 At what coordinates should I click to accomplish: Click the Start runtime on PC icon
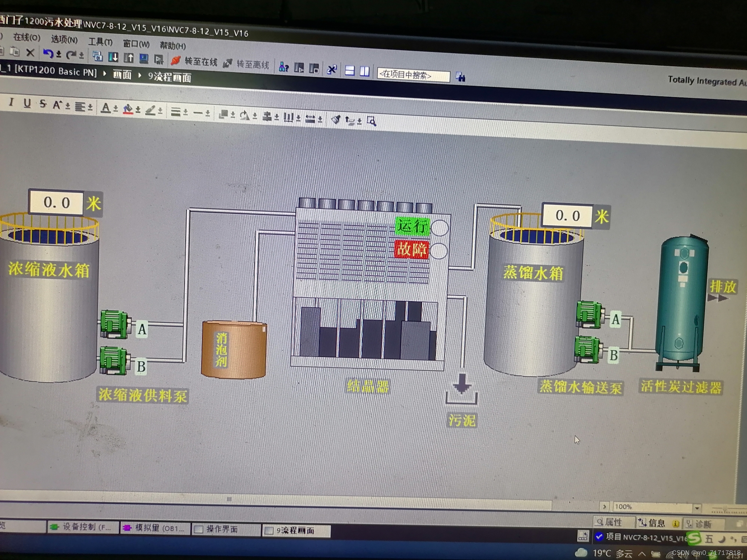pyautogui.click(x=159, y=59)
